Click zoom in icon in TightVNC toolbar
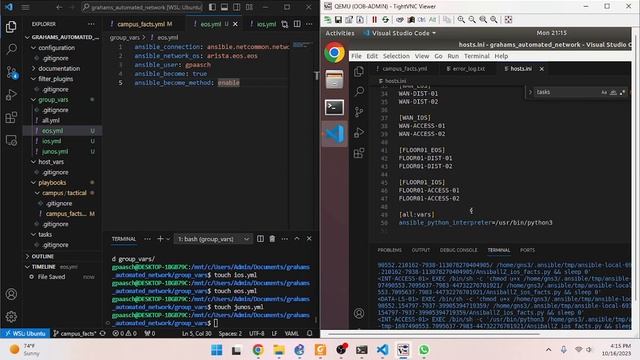The width and height of the screenshot is (640, 360). point(461,20)
